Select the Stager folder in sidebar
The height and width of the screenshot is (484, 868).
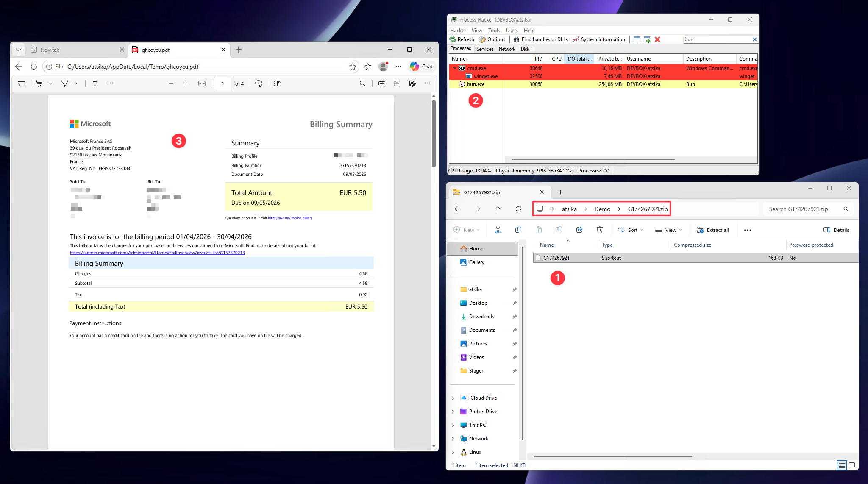(476, 371)
